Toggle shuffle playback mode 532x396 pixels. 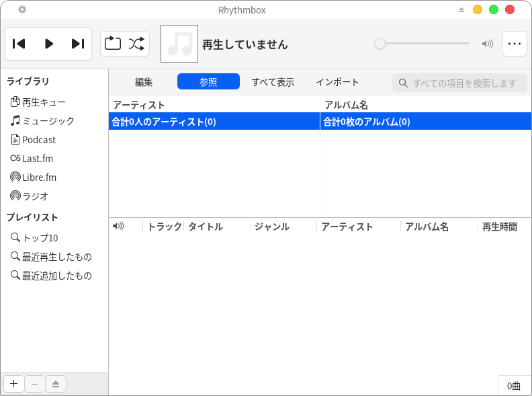pos(136,44)
